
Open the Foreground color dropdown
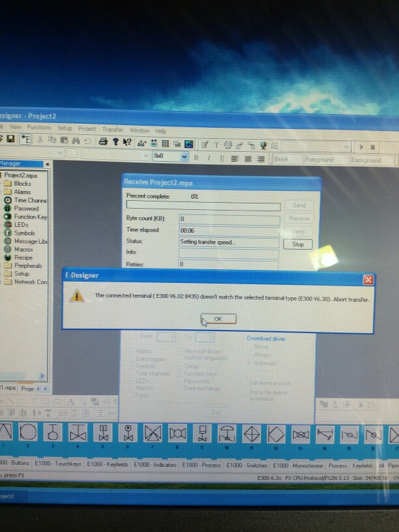(x=325, y=160)
